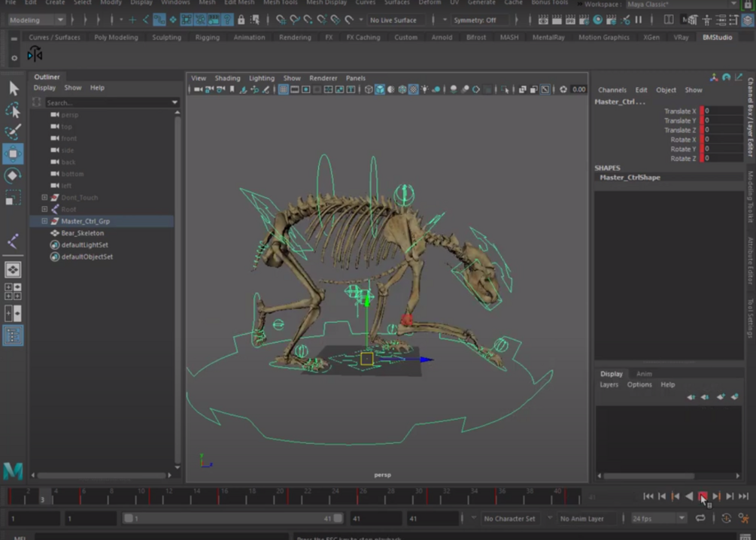This screenshot has width=756, height=540.
Task: Expand the Master_Ctrl_Grp node in Outliner
Action: point(44,221)
